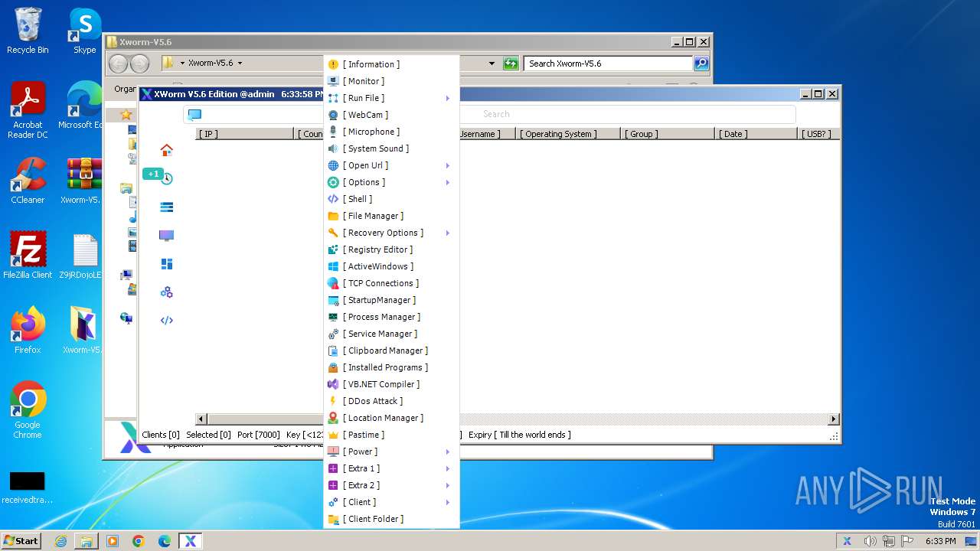
Task: Click Explorer's green refresh button
Action: click(x=511, y=64)
